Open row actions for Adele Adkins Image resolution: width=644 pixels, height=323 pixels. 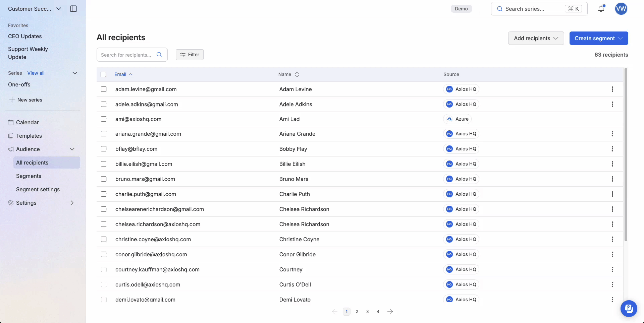(612, 104)
